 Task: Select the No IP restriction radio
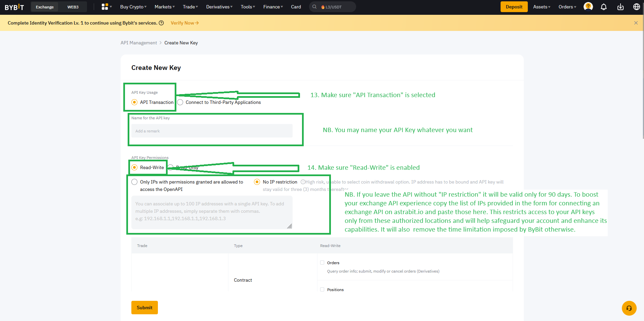click(x=257, y=182)
